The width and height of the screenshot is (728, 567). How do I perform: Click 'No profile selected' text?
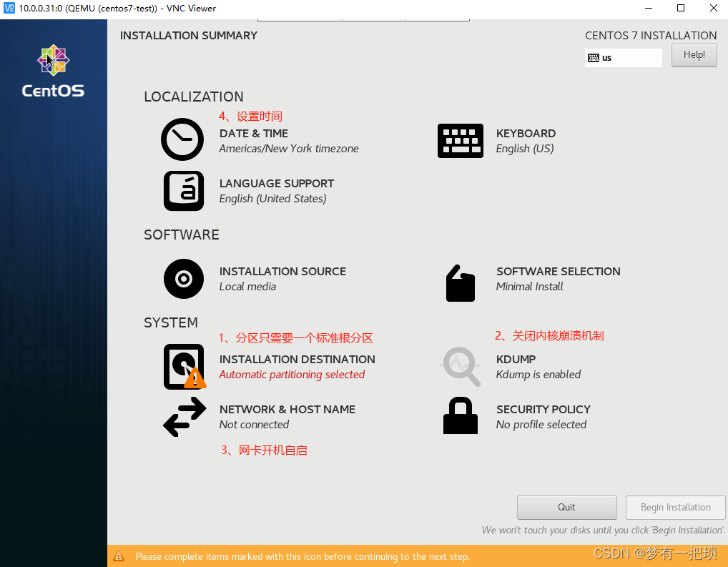click(x=541, y=425)
